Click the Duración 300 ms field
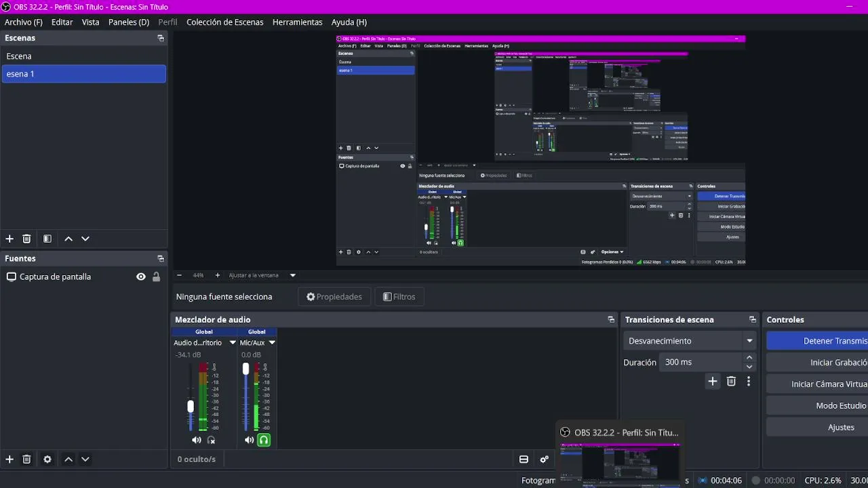Screen dimensions: 868x488 (702, 362)
